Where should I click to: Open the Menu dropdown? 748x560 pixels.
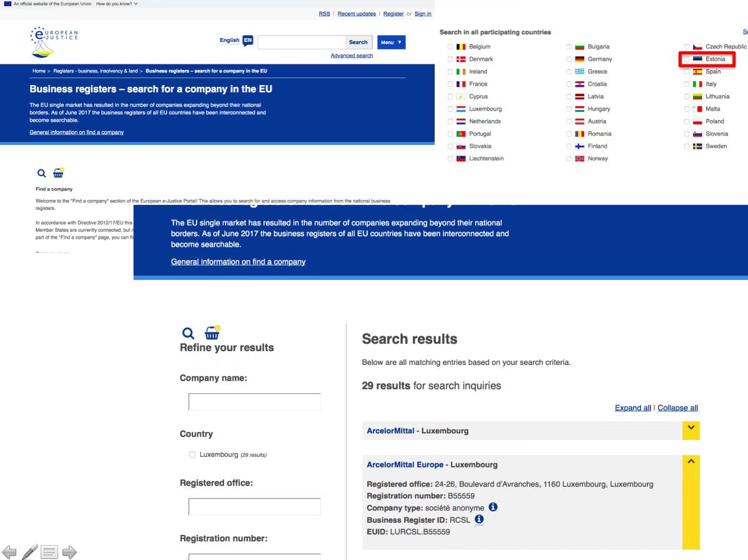[391, 42]
